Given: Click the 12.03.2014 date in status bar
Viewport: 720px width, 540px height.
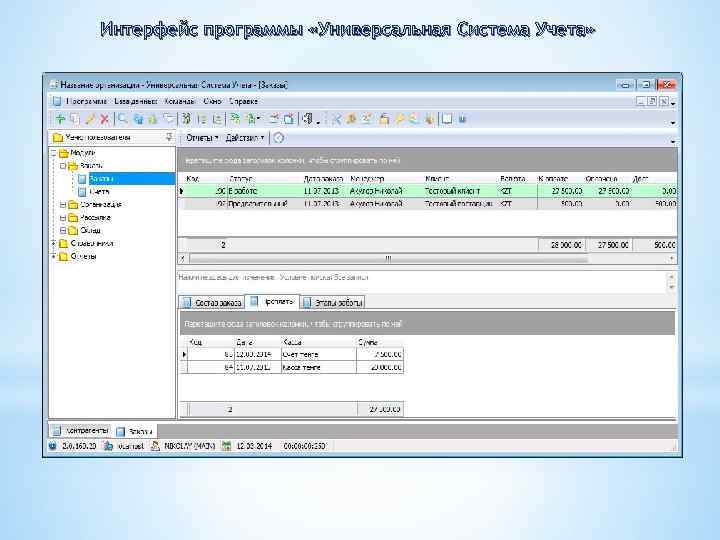Looking at the screenshot, I should (254, 445).
